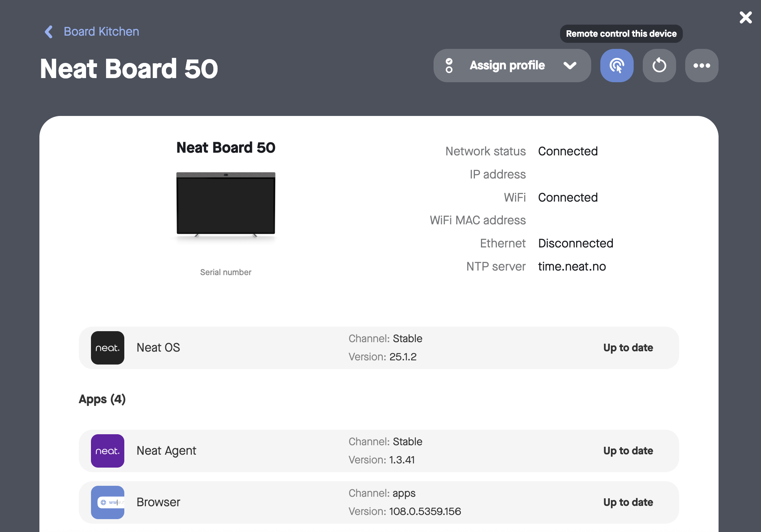Click the back chevron arrow icon
Image resolution: width=761 pixels, height=532 pixels.
(49, 32)
